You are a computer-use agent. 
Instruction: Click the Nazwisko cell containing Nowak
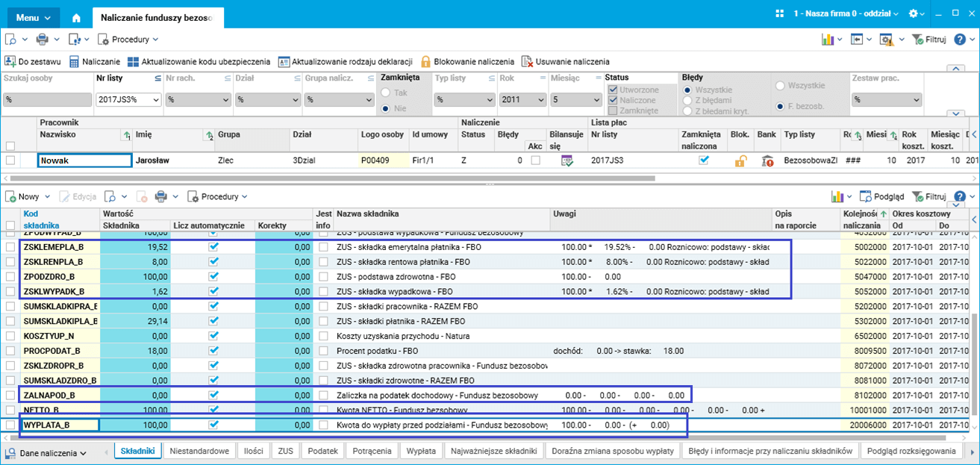(x=84, y=160)
